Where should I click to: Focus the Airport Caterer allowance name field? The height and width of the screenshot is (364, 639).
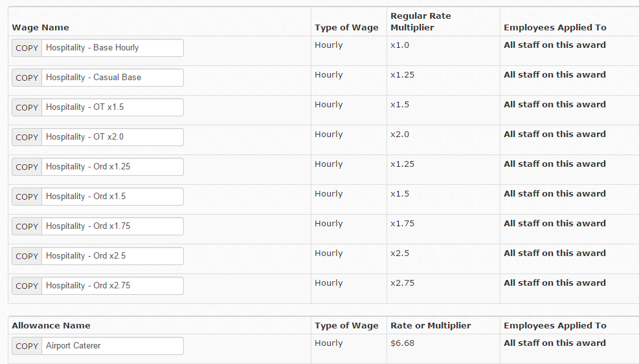(113, 346)
